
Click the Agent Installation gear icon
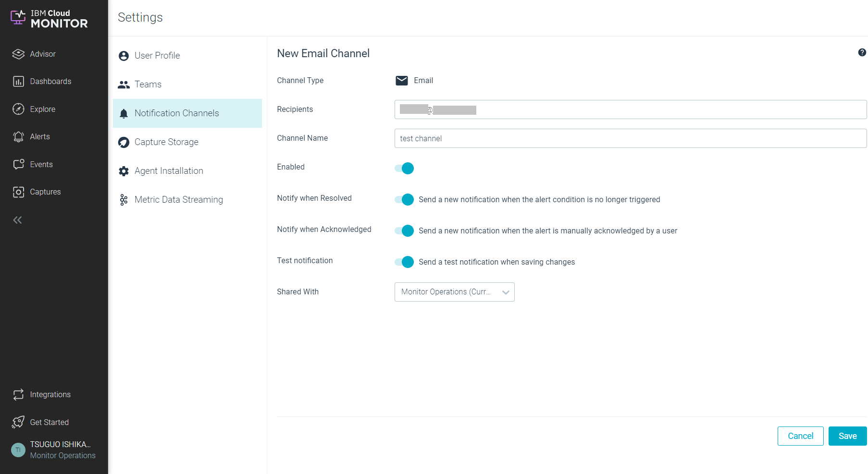coord(124,171)
